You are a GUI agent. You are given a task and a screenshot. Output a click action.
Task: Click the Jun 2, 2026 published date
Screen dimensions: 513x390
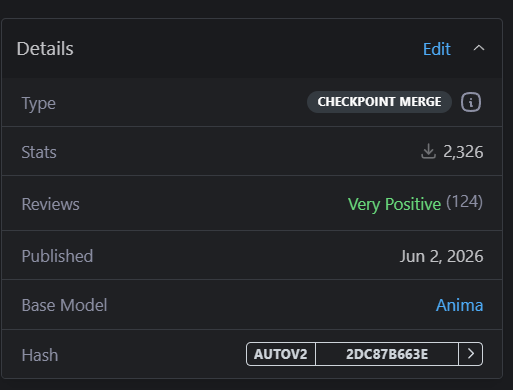[441, 256]
